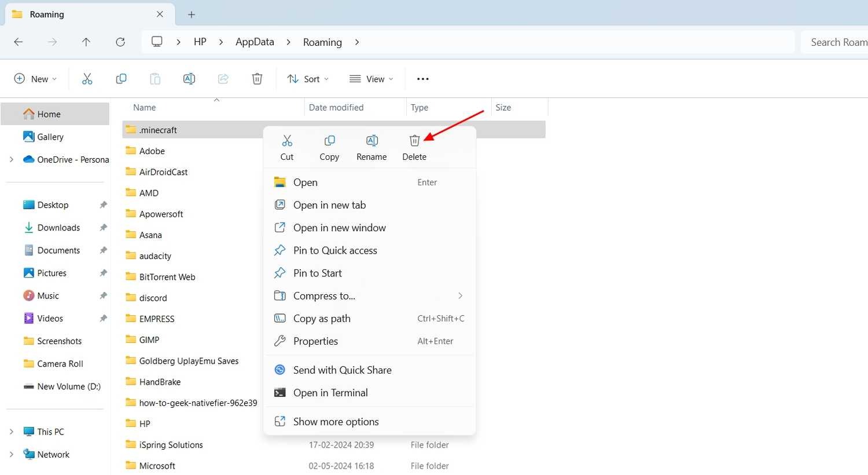Click the Copy icon in context menu
Screen dimensions: 868x475
tap(329, 141)
